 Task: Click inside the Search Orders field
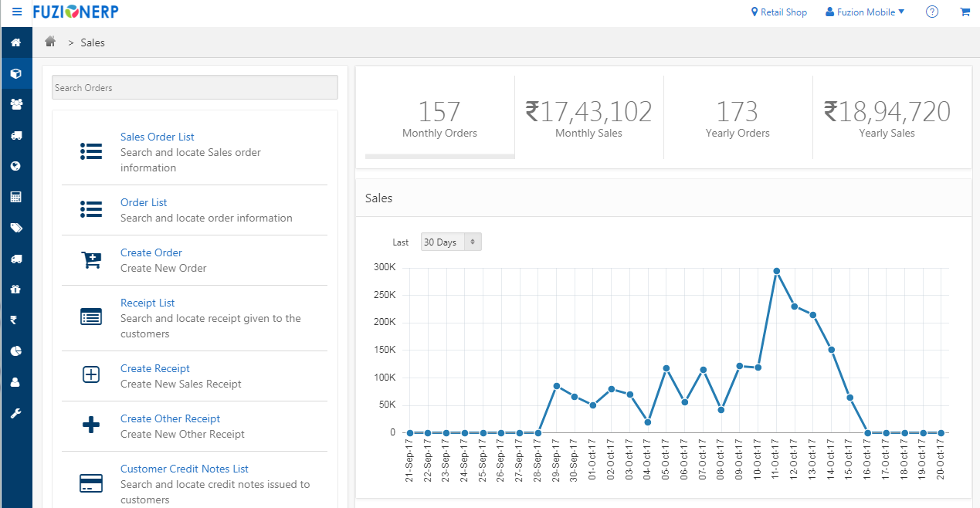(x=194, y=87)
